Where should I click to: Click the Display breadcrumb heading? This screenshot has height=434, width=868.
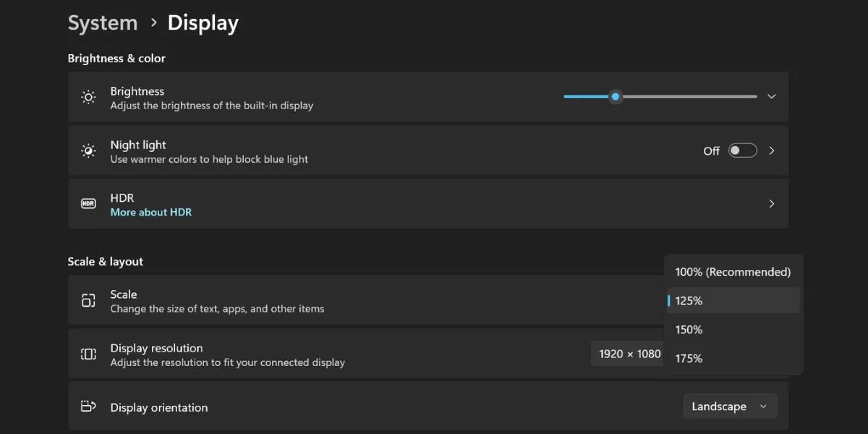tap(203, 22)
